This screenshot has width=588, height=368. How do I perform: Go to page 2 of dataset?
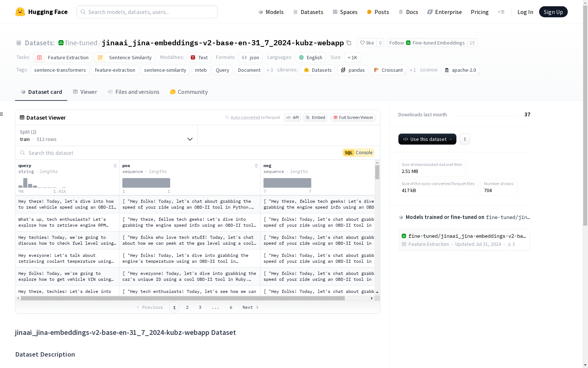click(187, 307)
